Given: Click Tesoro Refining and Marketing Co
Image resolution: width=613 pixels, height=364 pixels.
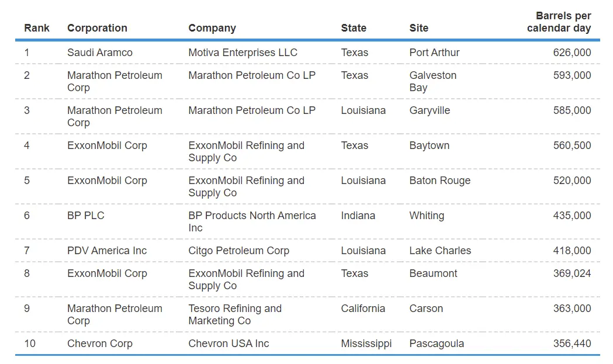Looking at the screenshot, I should pos(235,314).
